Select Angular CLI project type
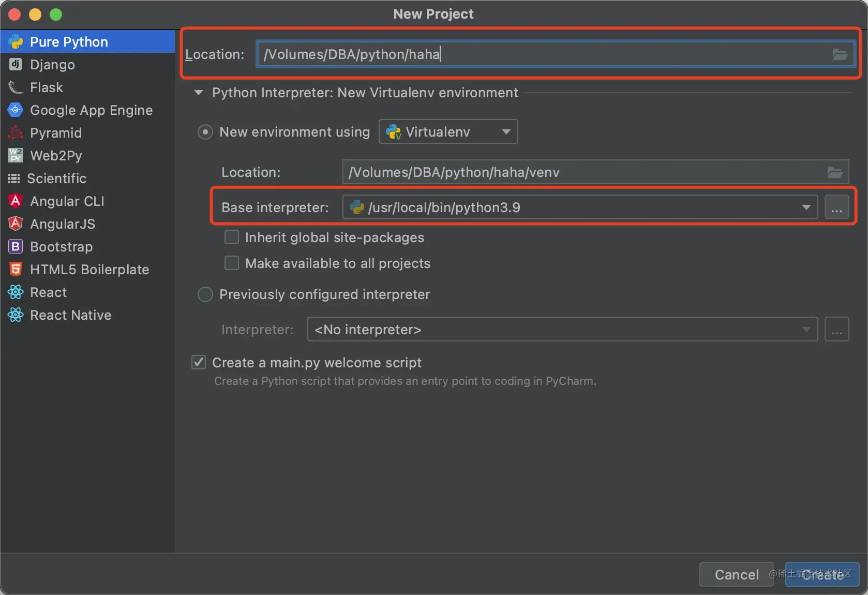 click(87, 201)
